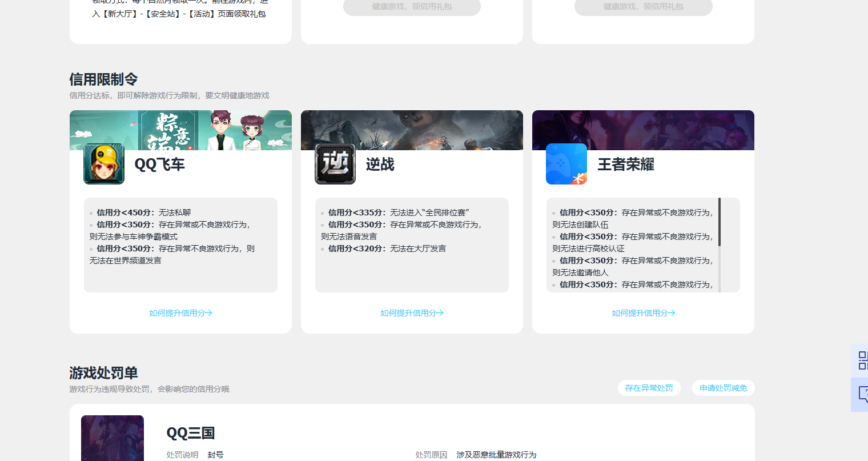Click the 涉及恶意批量游戏行为 reason text
The width and height of the screenshot is (868, 461).
tap(496, 455)
